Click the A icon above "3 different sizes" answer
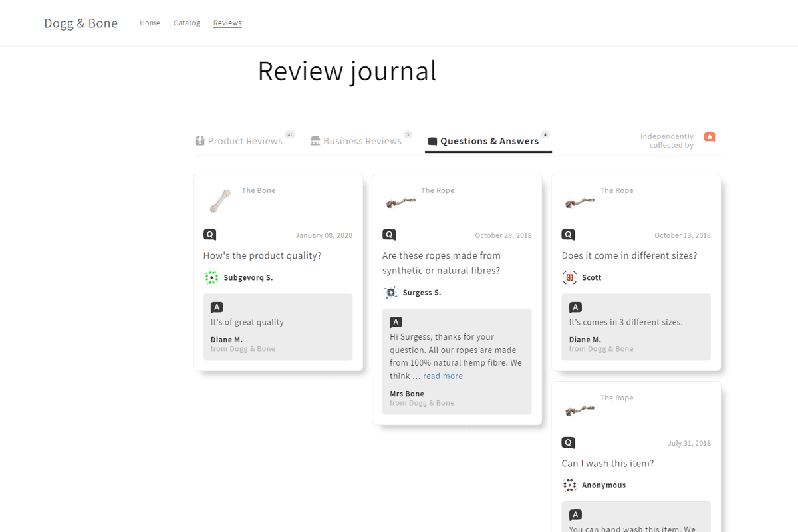The image size is (798, 532). click(575, 307)
